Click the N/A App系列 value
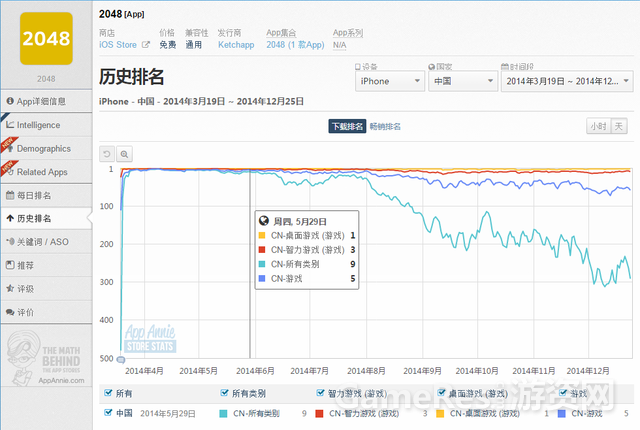Viewport: 640px width, 430px height. pos(340,45)
